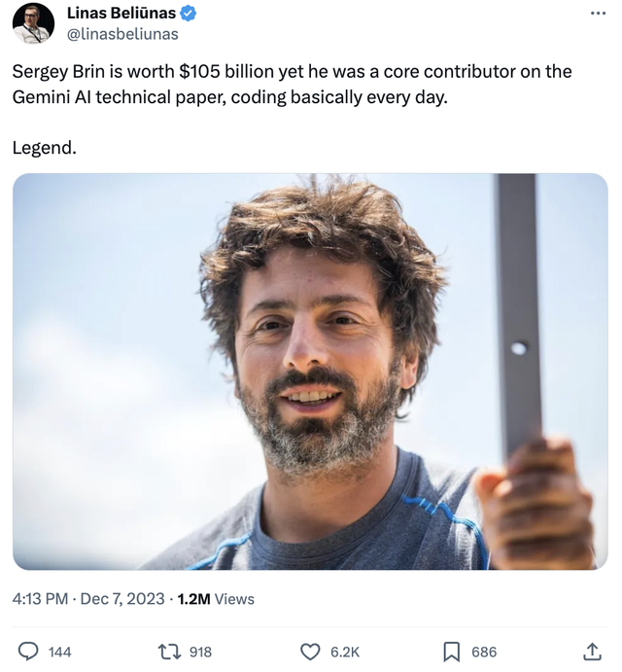Open the share upload arrow icon
The height and width of the screenshot is (672, 622).
(592, 652)
